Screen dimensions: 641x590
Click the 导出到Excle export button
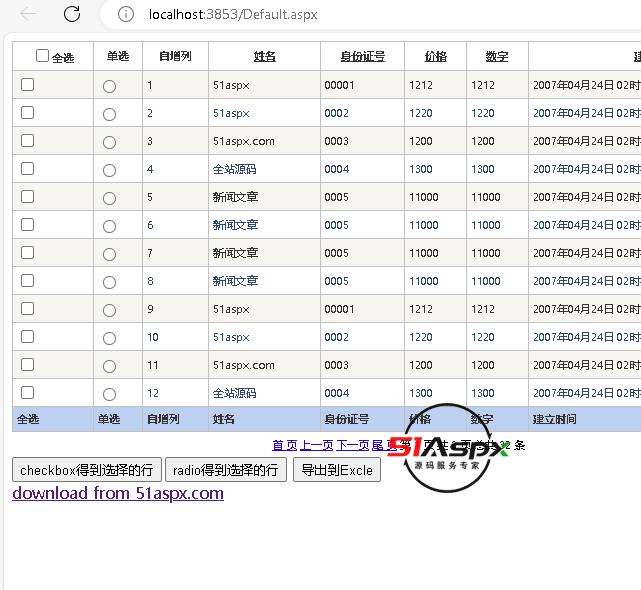coord(337,469)
